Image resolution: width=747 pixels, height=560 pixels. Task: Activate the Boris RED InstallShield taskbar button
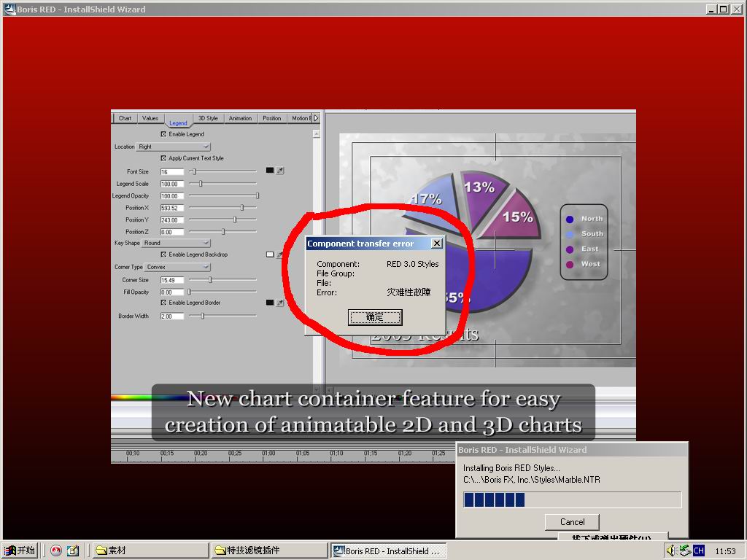[388, 551]
